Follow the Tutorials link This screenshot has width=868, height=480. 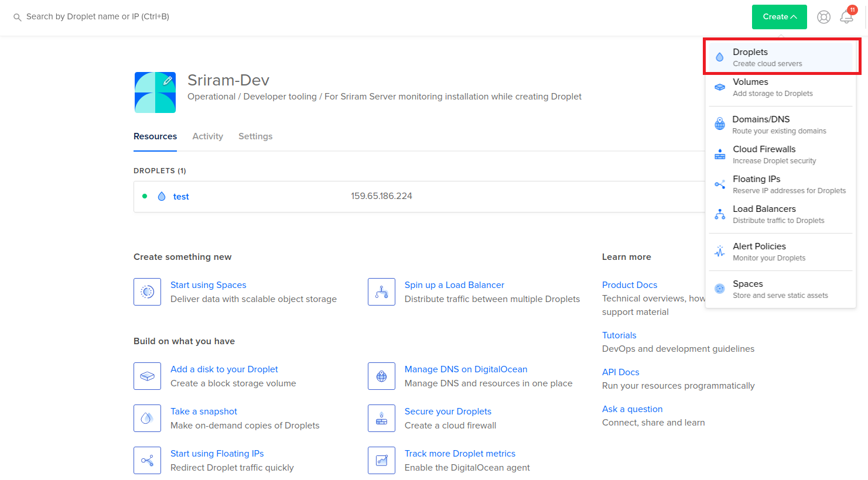click(619, 335)
